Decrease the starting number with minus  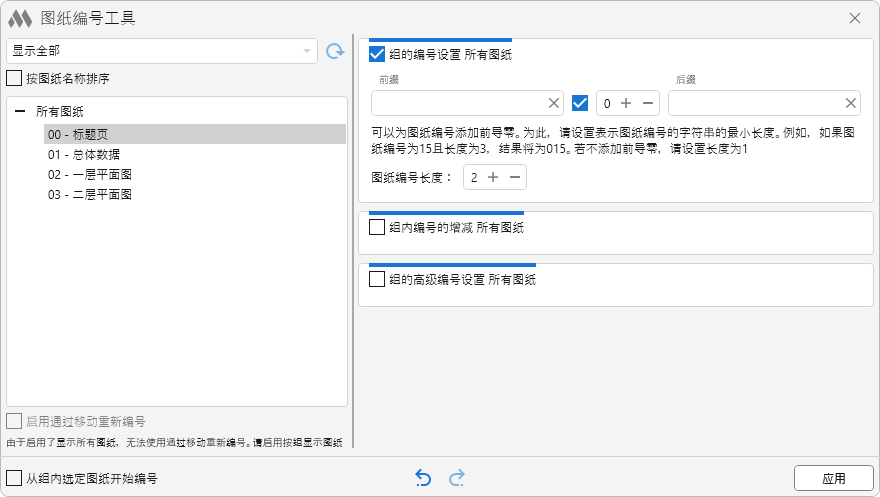(x=648, y=103)
